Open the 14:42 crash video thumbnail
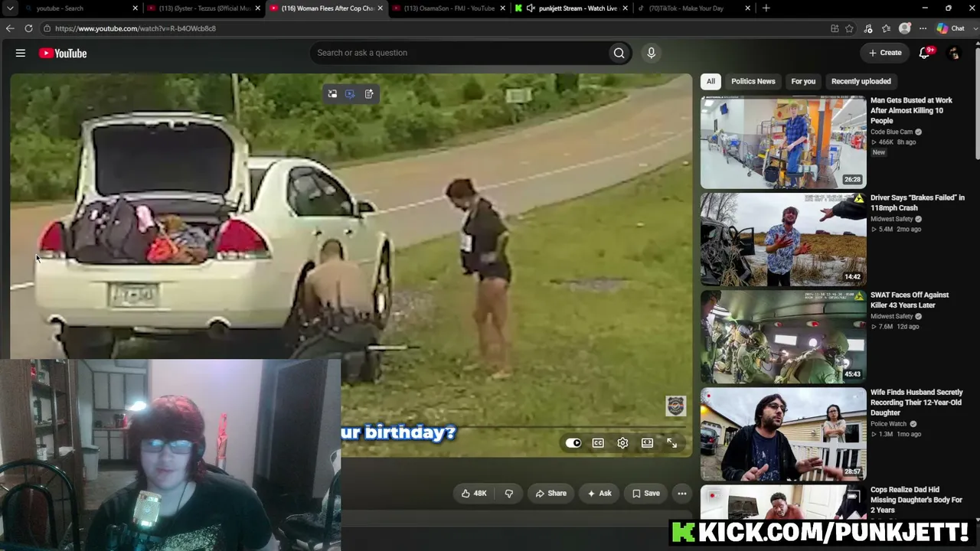This screenshot has width=980, height=551. click(783, 240)
